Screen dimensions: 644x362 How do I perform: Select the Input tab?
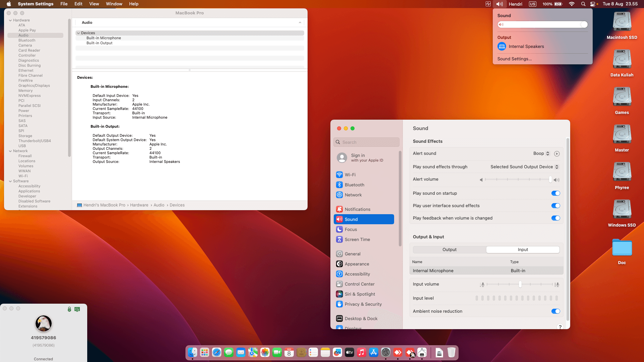[523, 250]
